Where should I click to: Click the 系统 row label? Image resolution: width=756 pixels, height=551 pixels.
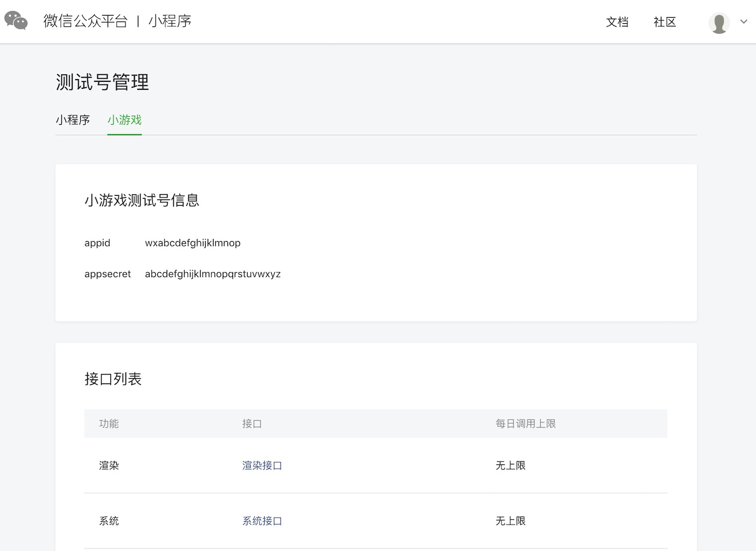click(109, 520)
